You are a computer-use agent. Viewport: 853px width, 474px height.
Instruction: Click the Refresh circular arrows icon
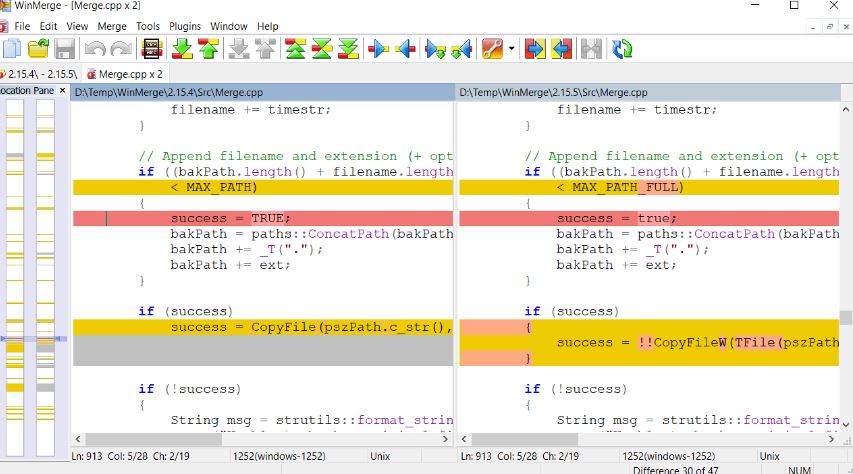(622, 49)
